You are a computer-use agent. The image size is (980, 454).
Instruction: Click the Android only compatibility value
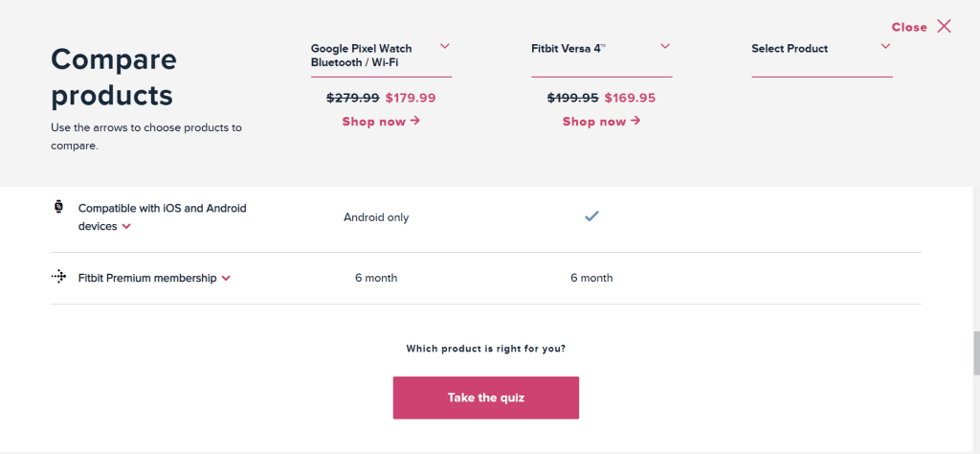click(376, 217)
